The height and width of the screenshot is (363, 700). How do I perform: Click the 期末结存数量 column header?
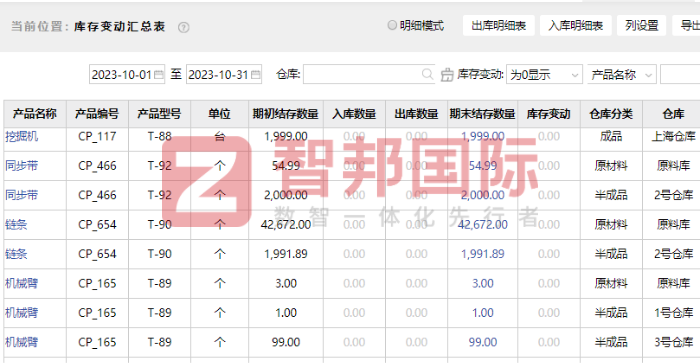(483, 114)
